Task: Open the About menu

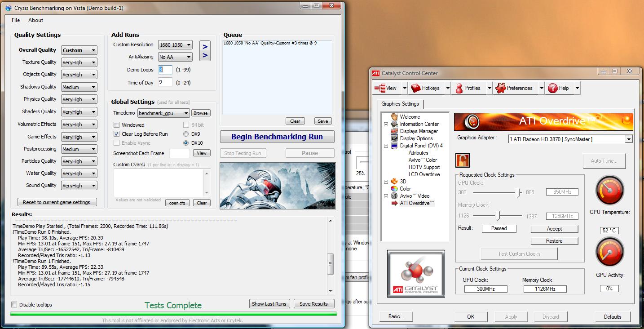Action: [35, 20]
